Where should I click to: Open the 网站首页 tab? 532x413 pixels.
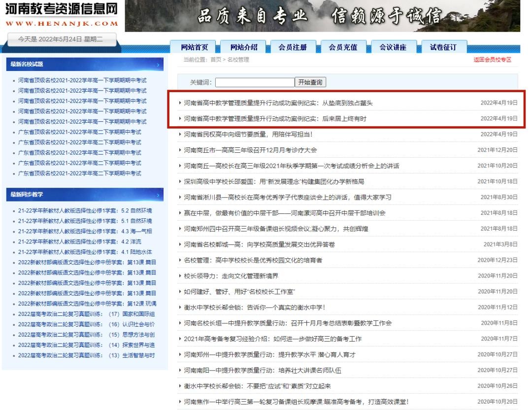pos(195,47)
